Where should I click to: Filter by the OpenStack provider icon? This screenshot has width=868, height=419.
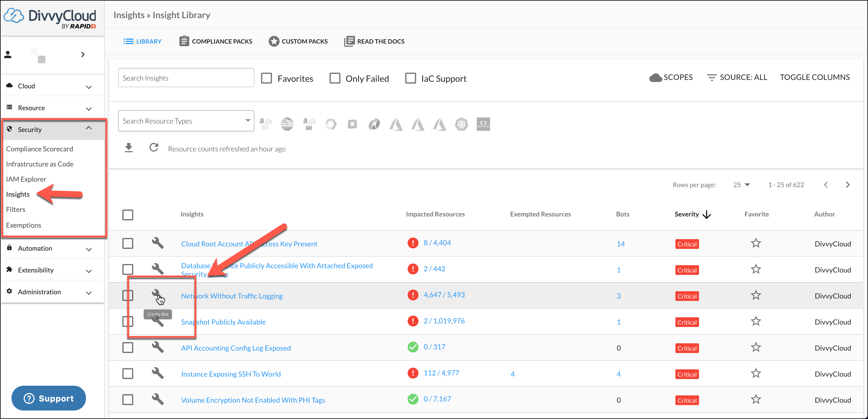(353, 124)
